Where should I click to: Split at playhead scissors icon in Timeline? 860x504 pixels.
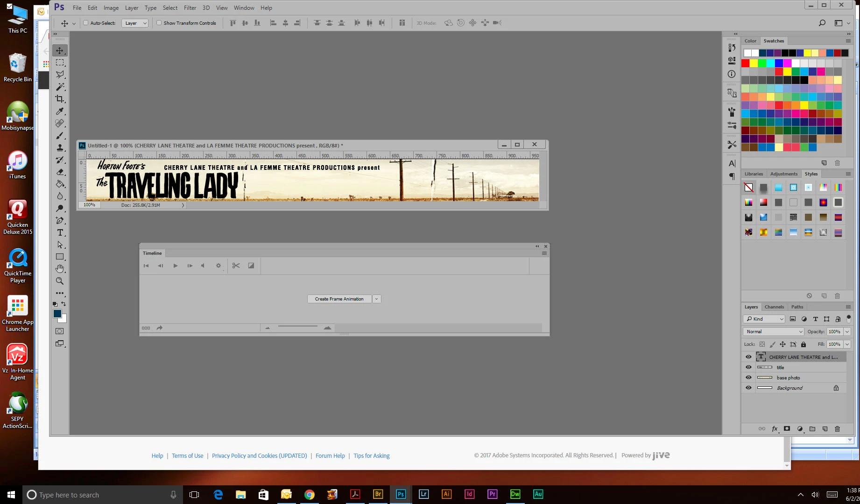pyautogui.click(x=236, y=266)
